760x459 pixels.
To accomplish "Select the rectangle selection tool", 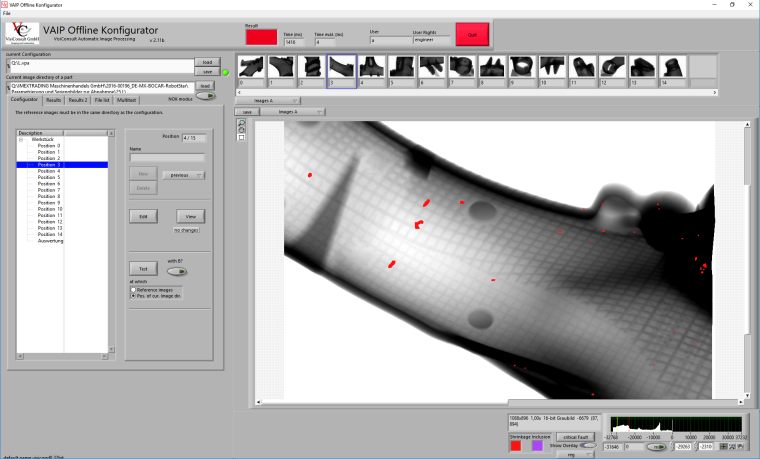I will pos(241,137).
